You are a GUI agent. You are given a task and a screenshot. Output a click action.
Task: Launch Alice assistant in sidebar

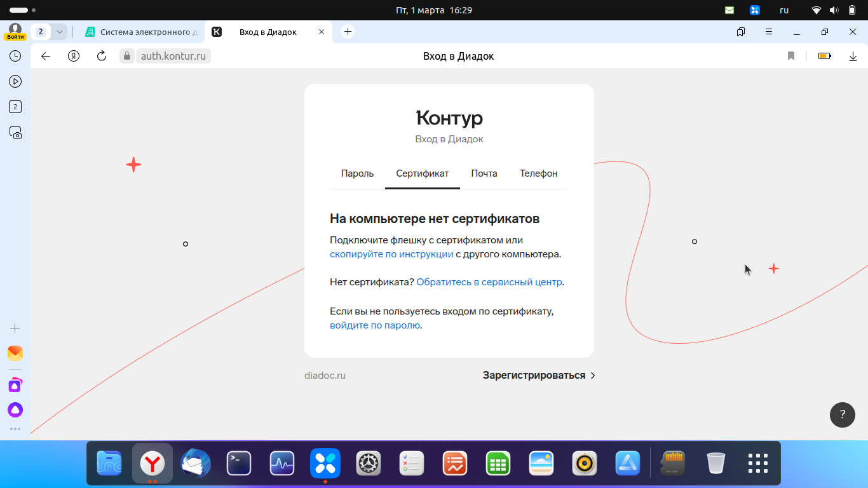15,410
